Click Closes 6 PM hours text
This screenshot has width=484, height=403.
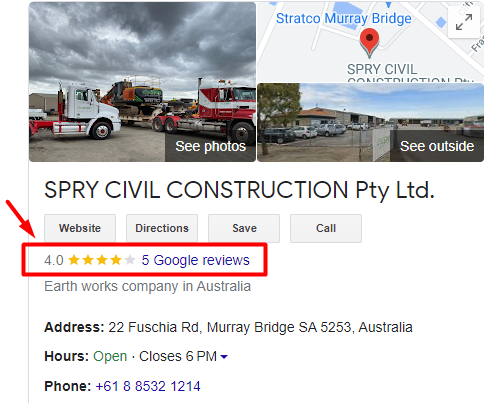[178, 356]
